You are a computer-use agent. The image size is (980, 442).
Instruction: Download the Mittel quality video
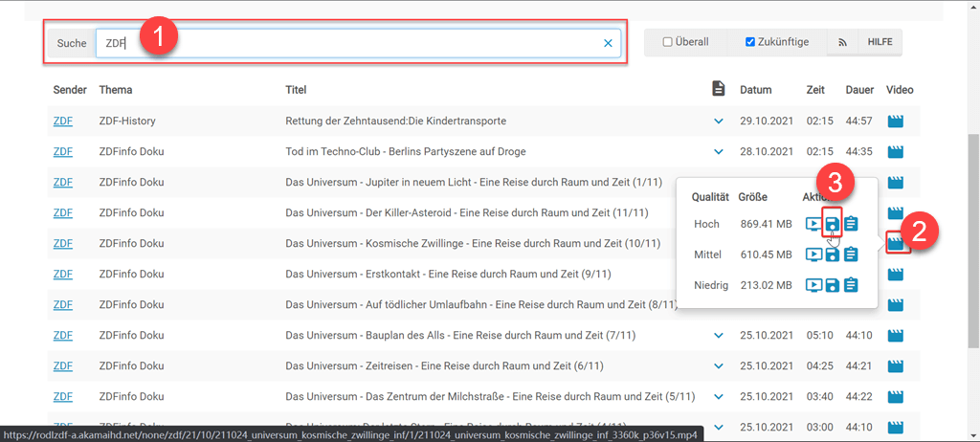click(x=832, y=254)
